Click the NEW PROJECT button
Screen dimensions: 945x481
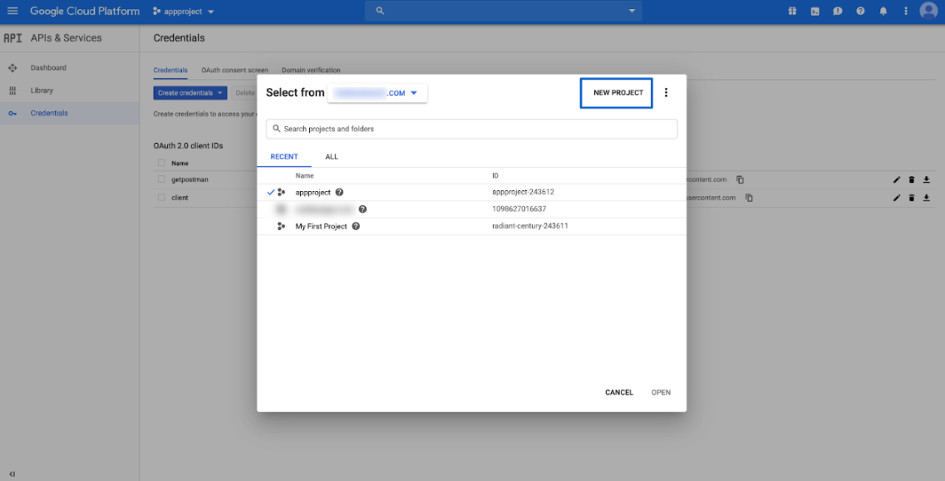[617, 93]
